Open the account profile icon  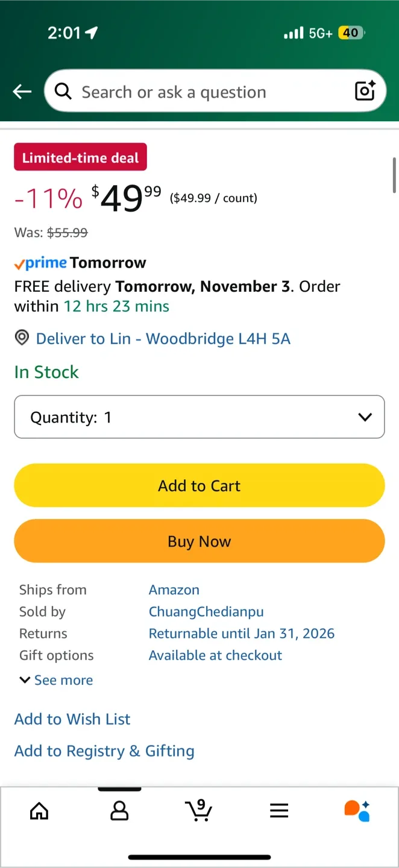(119, 811)
